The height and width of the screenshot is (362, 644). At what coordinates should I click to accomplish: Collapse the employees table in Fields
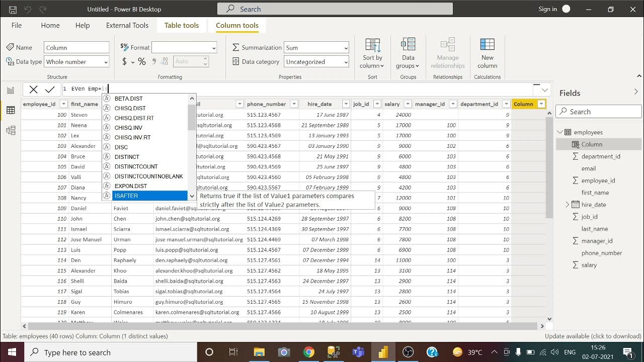coord(559,132)
